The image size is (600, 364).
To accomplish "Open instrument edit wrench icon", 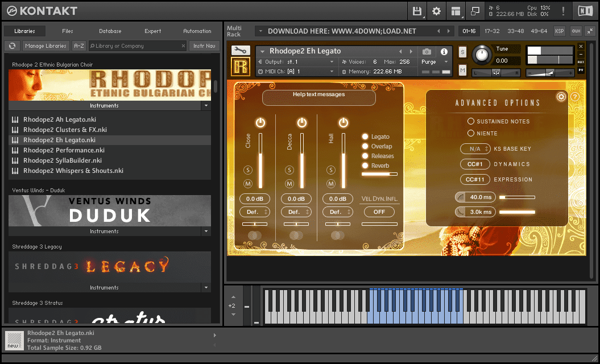I will click(x=241, y=51).
